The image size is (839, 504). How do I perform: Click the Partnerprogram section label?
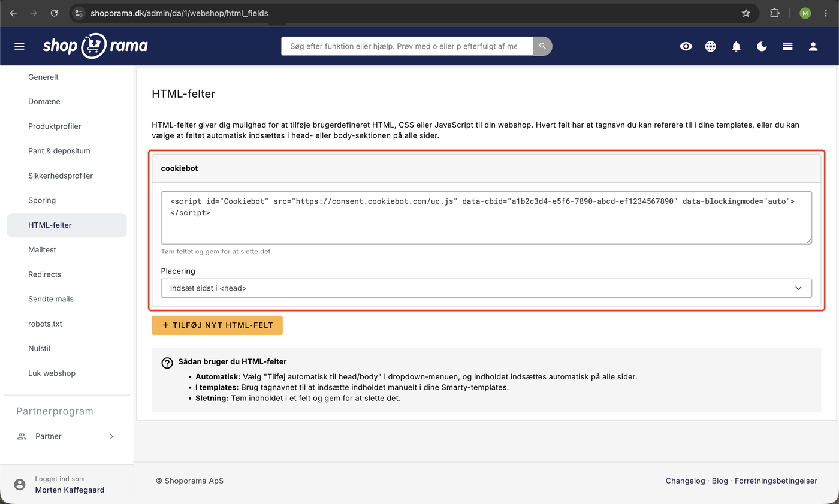click(55, 411)
